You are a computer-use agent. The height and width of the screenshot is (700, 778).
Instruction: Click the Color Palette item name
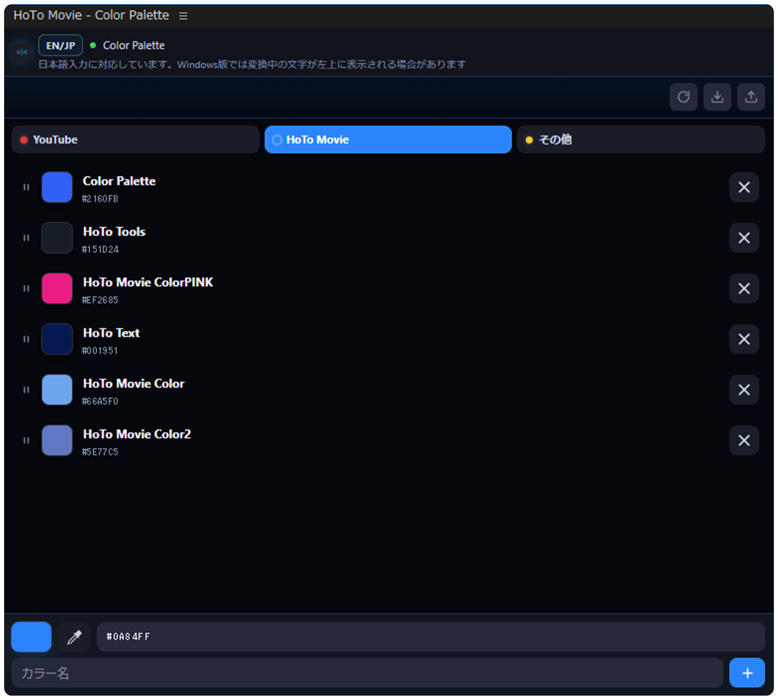(x=119, y=181)
